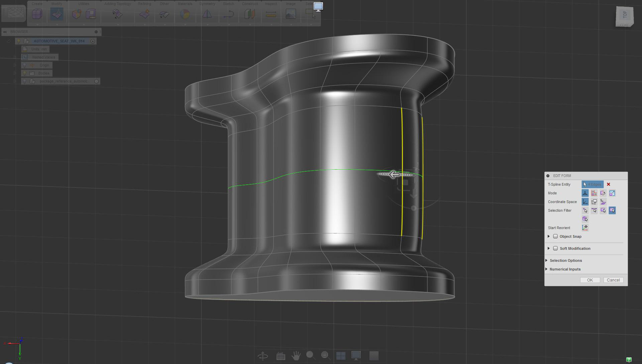Open the Construct toolbar menu
642x364 pixels.
tap(250, 4)
